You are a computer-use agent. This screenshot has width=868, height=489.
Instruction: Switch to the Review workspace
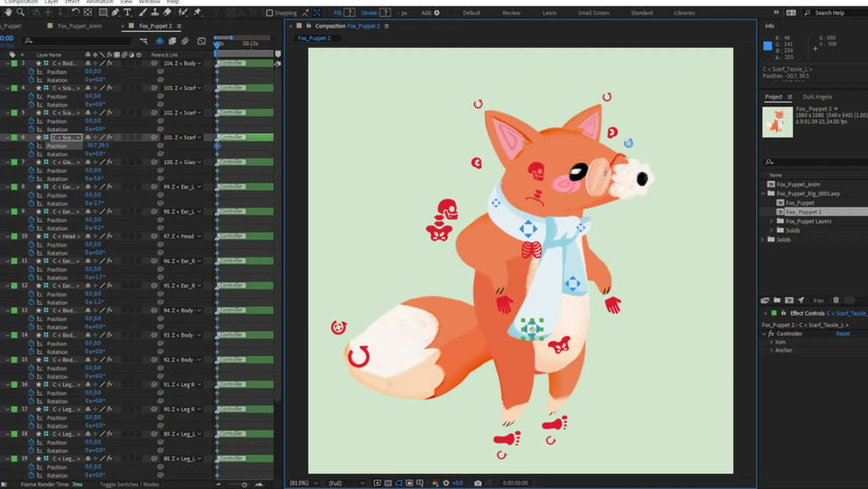[511, 12]
